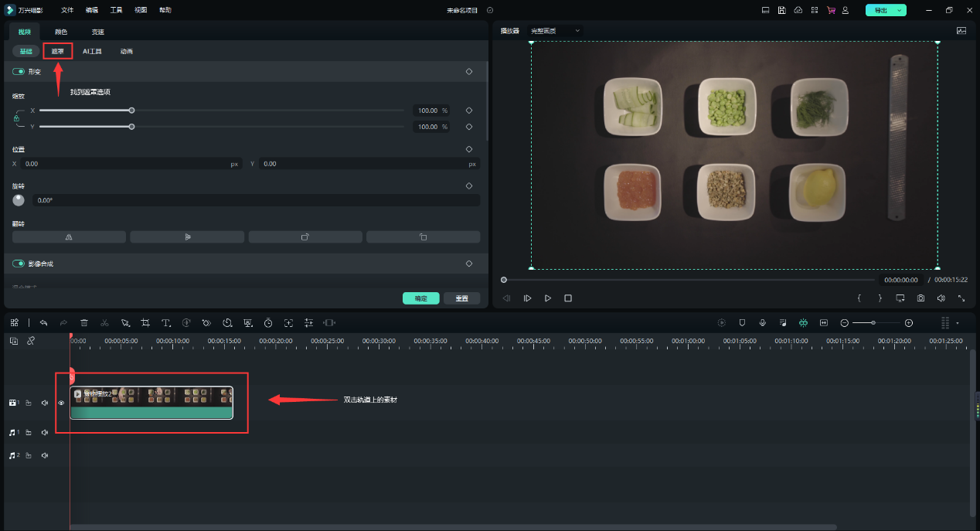This screenshot has height=531, width=980.
Task: Click the 重置 reset button
Action: (461, 298)
